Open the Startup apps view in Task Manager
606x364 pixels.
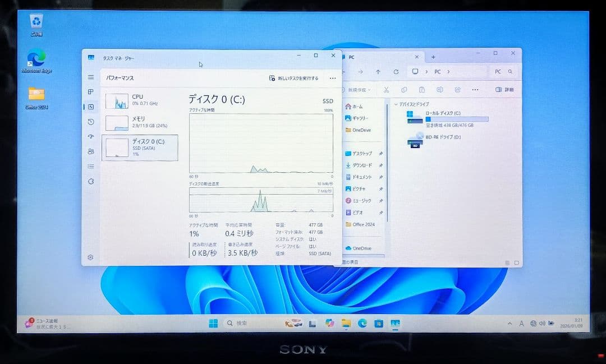coord(90,136)
